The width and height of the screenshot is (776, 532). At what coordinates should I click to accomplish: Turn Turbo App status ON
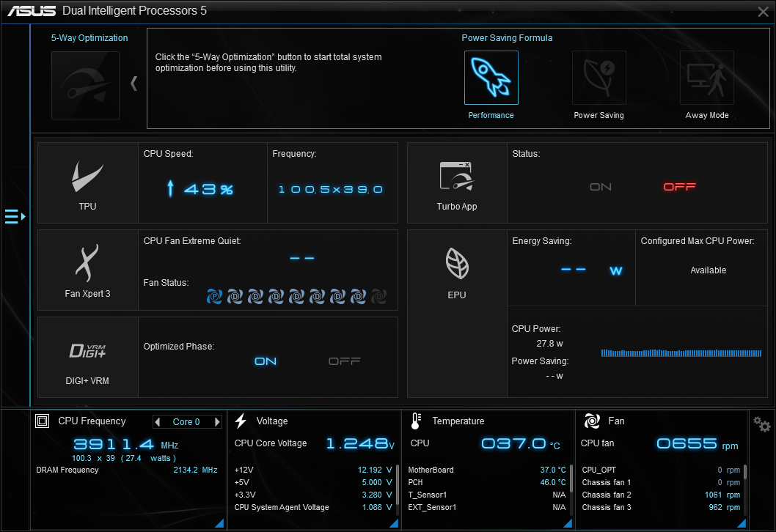point(600,187)
